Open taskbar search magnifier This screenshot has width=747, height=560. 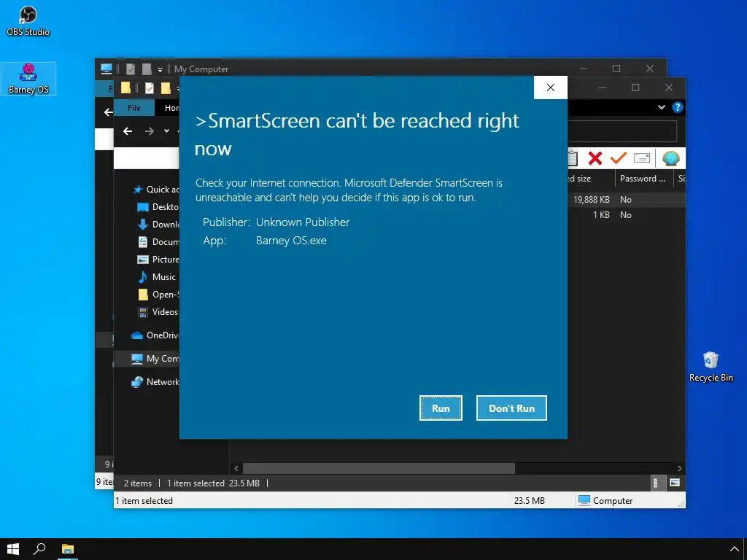[39, 549]
